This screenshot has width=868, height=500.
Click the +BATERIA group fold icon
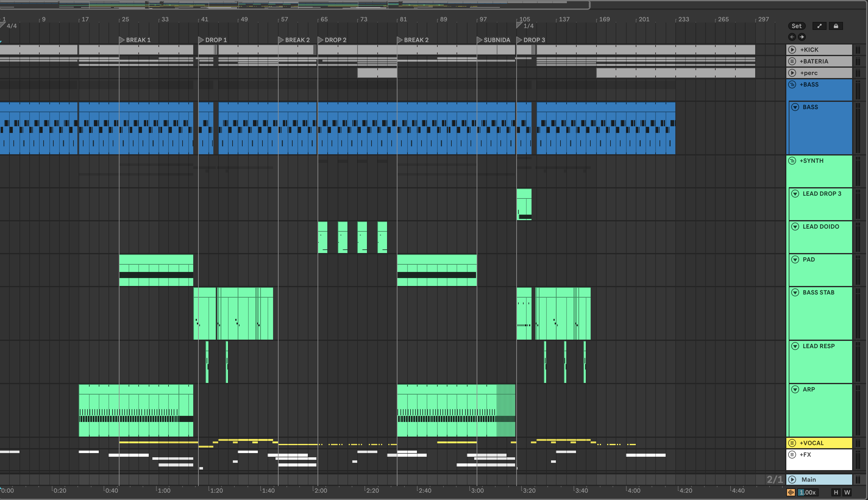point(792,62)
